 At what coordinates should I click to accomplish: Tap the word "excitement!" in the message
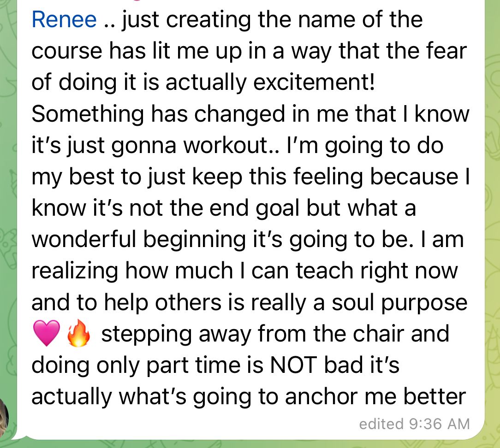(x=314, y=82)
